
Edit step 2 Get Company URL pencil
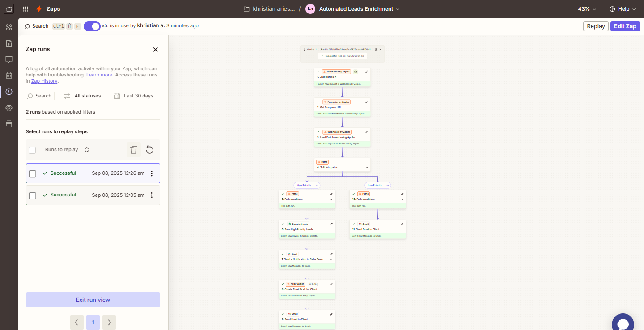coord(367,102)
